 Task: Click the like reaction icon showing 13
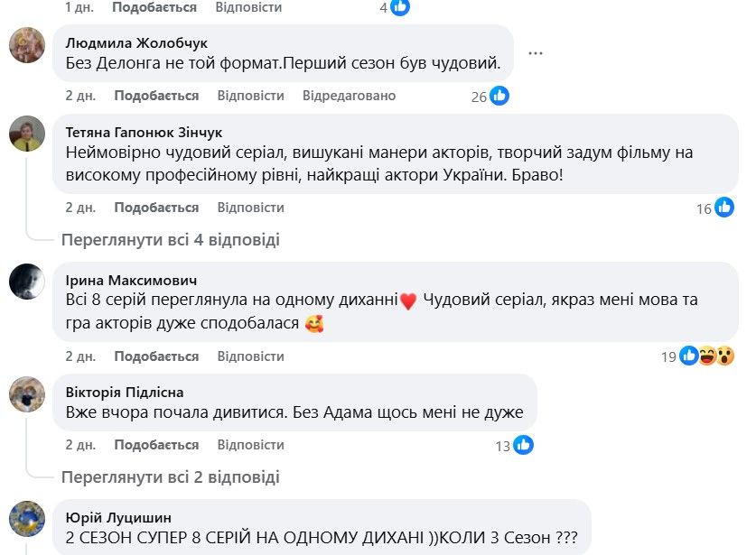click(x=523, y=445)
